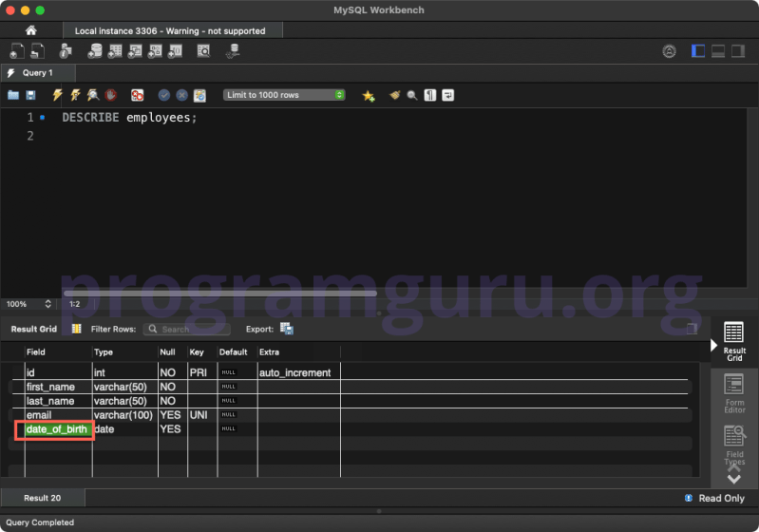
Task: Switch to Field Types view
Action: coord(734,445)
